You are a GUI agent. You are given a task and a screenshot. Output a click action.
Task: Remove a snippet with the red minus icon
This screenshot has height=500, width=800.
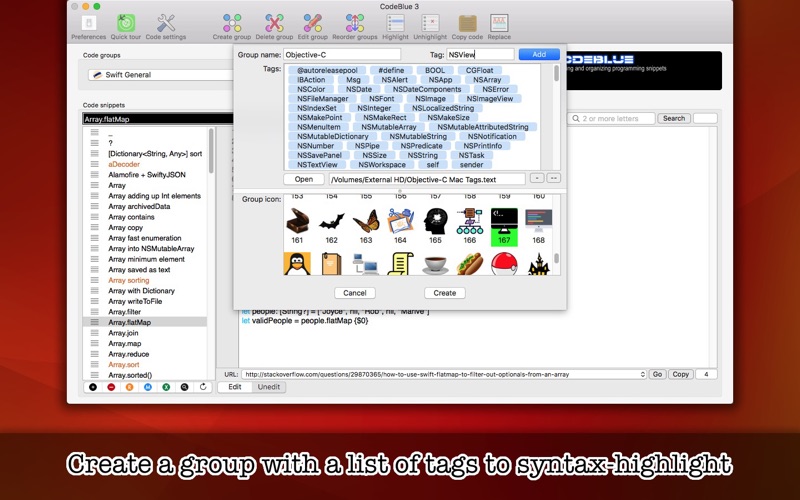pos(111,387)
